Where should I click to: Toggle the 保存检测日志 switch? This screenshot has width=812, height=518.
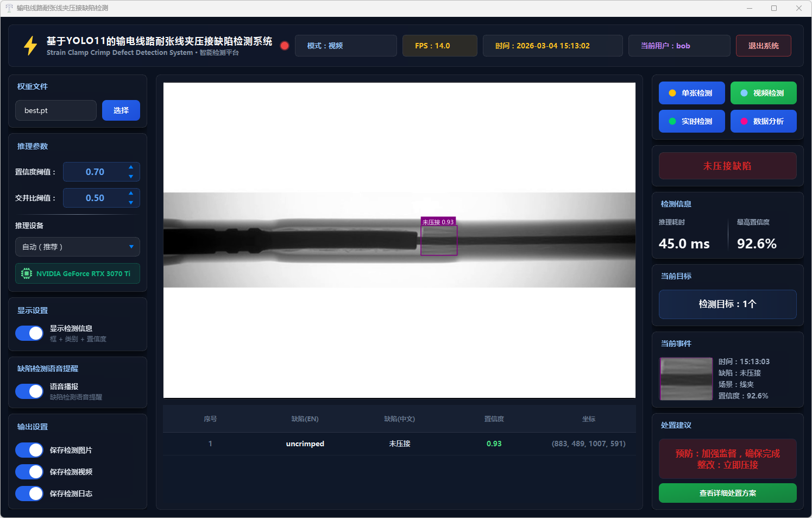29,494
